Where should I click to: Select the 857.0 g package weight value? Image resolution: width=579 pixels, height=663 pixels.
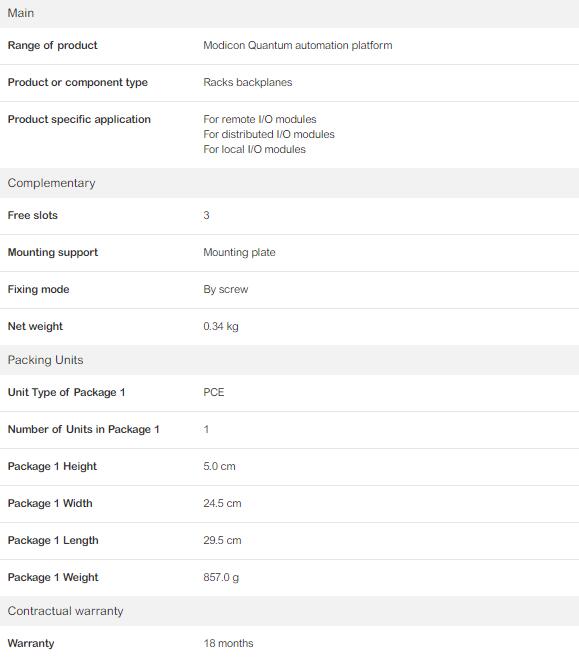tap(221, 577)
